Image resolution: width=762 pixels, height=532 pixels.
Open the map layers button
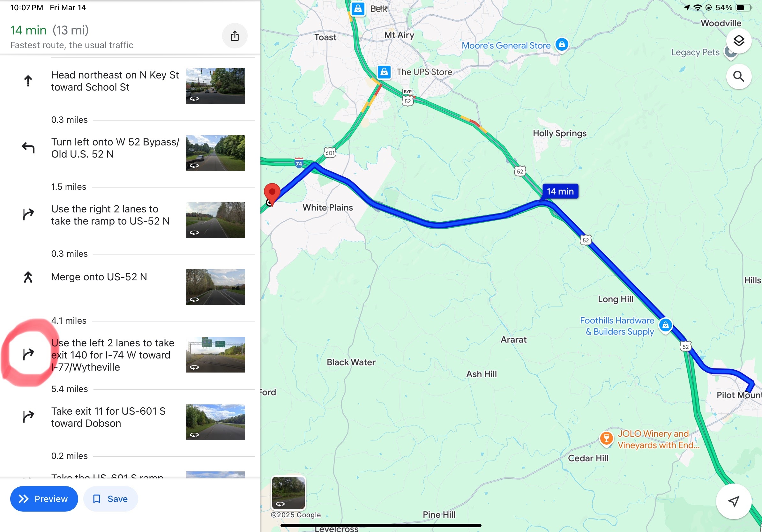pos(738,41)
